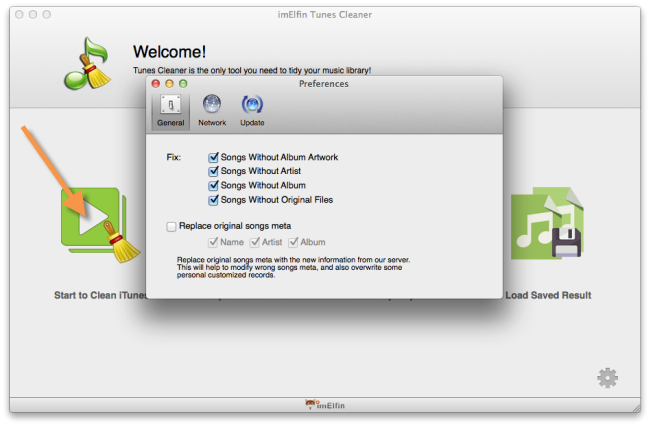
Task: Open the General preferences tab
Action: tap(170, 111)
